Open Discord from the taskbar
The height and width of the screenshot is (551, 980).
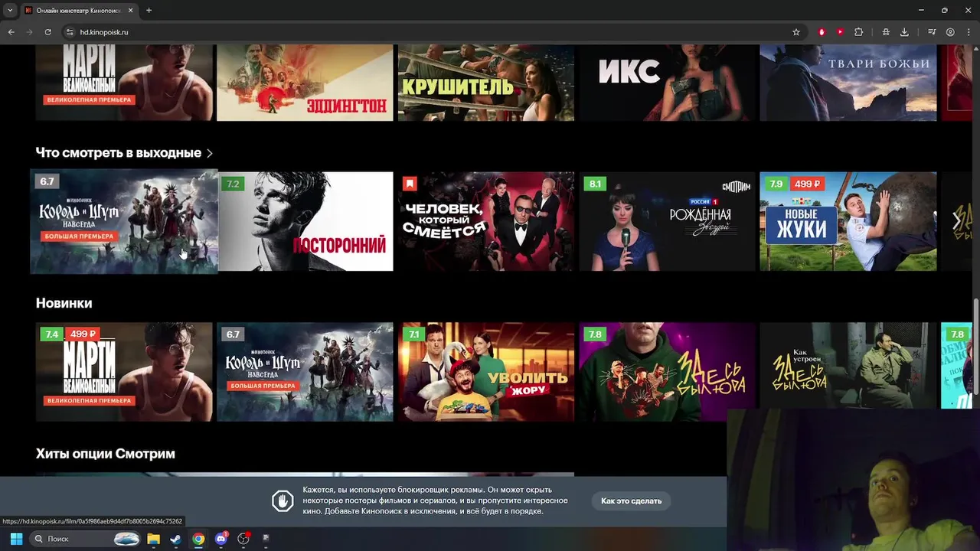tap(221, 539)
